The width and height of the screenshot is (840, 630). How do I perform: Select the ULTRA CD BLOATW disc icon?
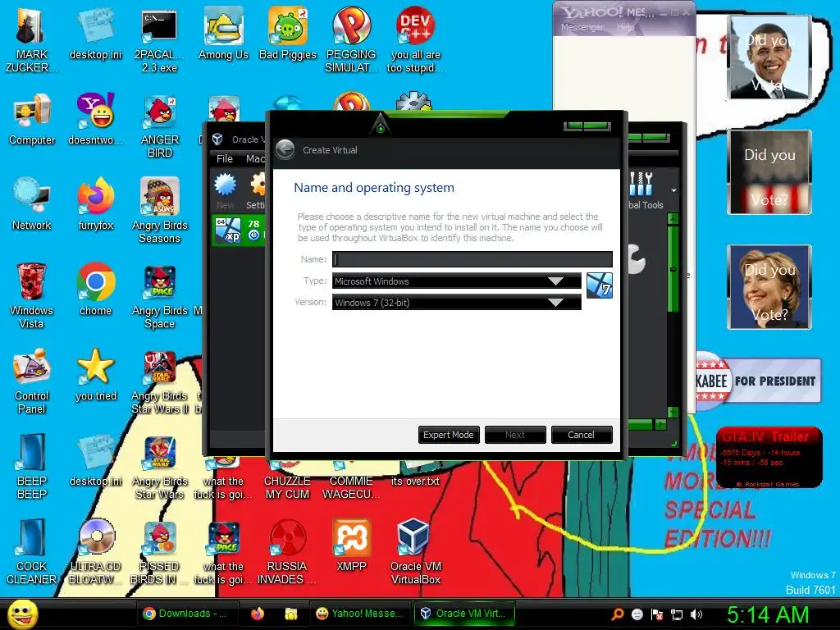click(95, 552)
